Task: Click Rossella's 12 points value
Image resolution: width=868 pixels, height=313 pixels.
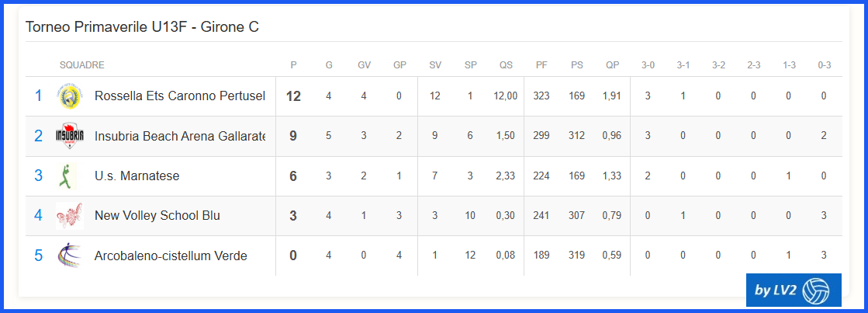Action: (x=293, y=96)
